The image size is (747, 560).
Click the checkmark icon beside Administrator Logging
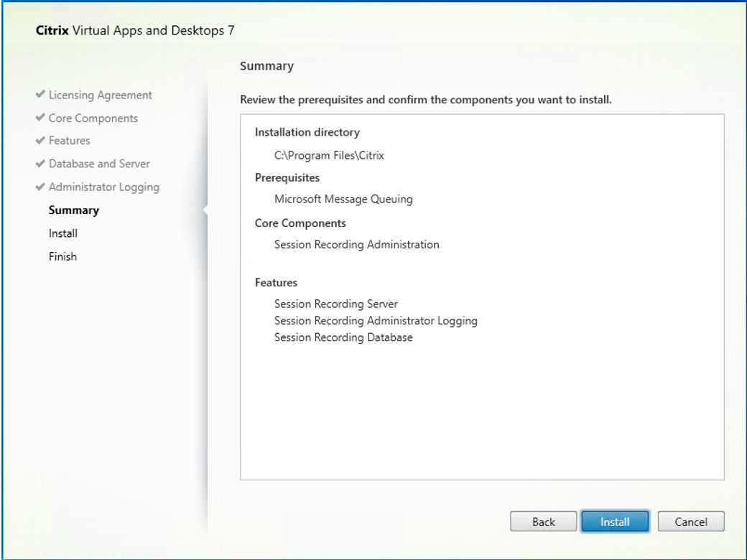(x=42, y=187)
